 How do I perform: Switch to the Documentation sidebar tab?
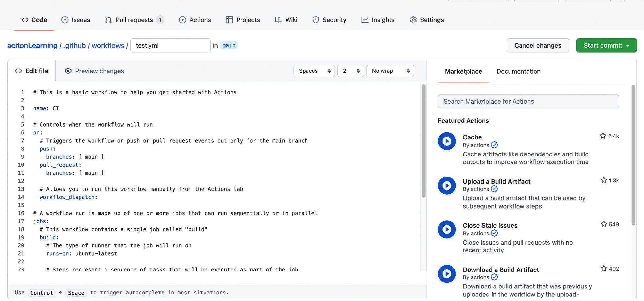[518, 72]
